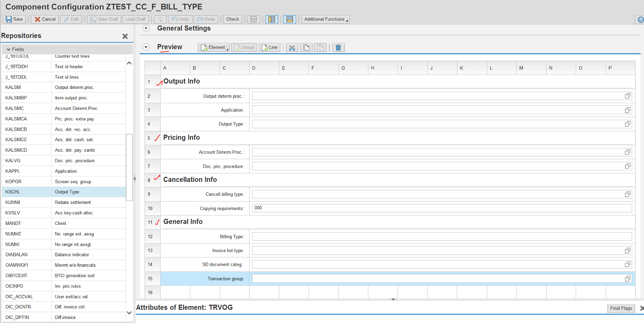Click the refresh arrows toolbar icon
Image resolution: width=644 pixels, height=323 pixels.
coord(161,19)
